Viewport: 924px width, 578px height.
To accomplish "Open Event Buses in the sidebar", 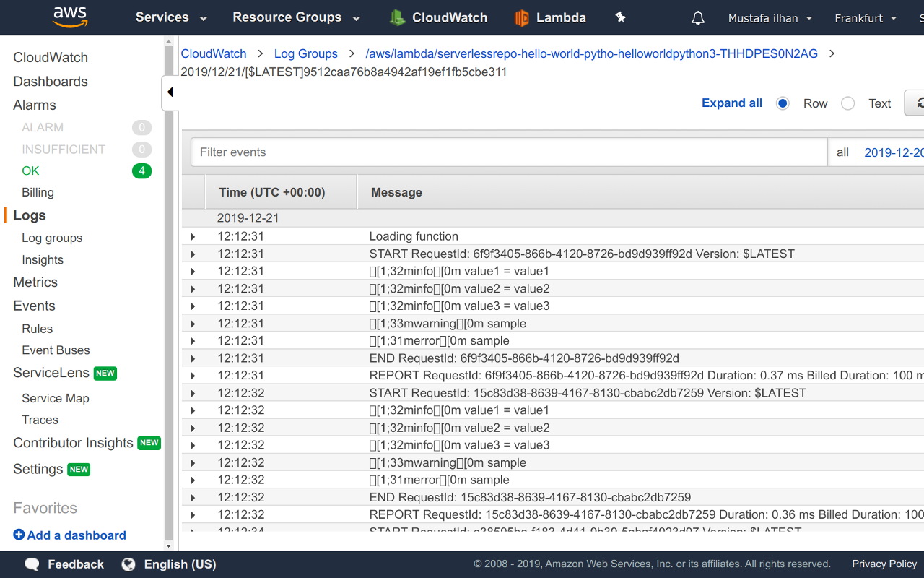I will pyautogui.click(x=56, y=350).
